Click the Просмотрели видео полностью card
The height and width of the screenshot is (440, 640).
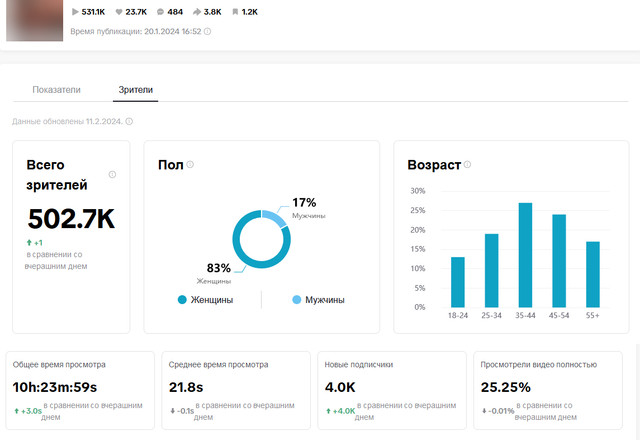548,390
